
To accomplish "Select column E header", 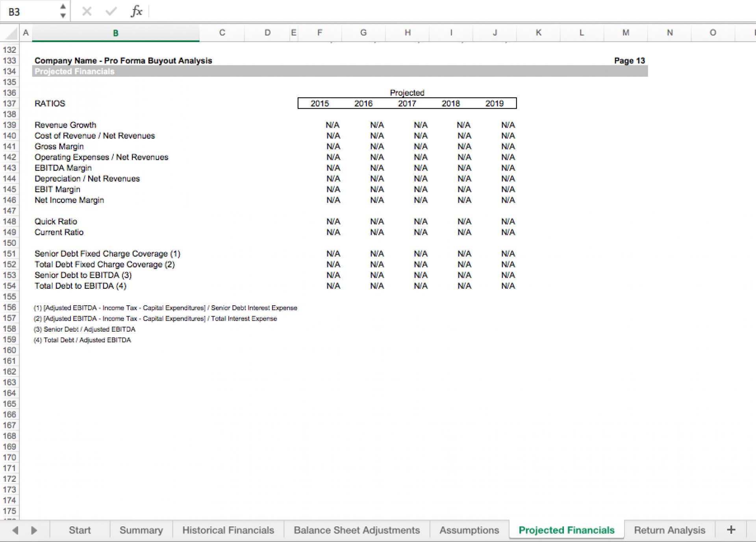I will tap(294, 33).
